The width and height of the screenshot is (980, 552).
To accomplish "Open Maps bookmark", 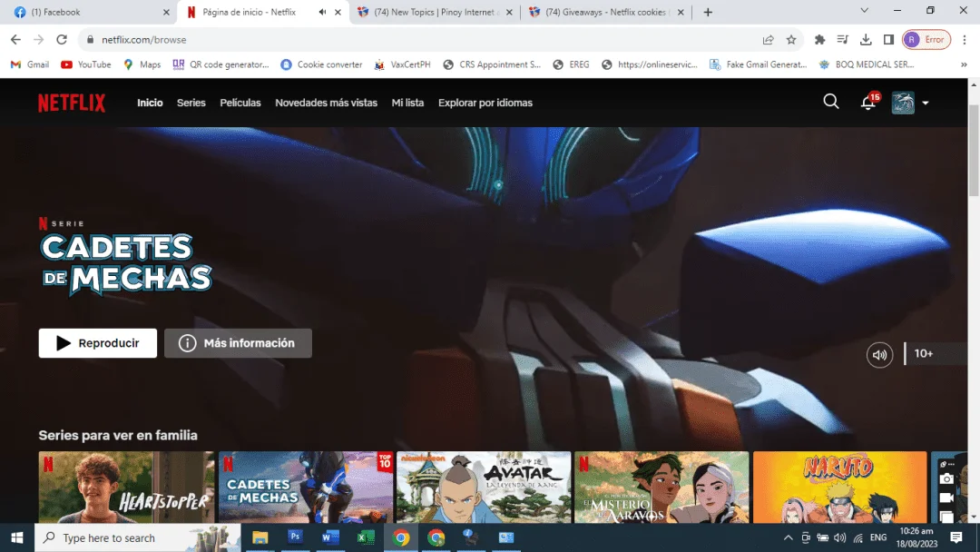I will point(142,64).
